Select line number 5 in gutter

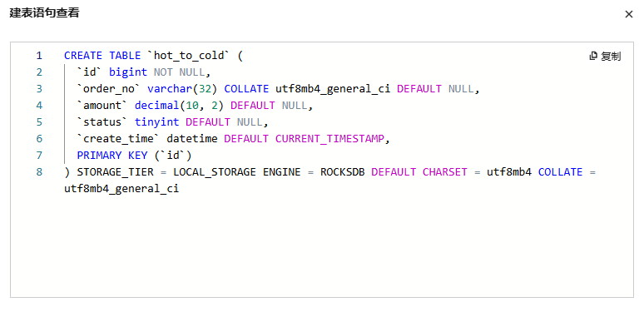click(39, 122)
